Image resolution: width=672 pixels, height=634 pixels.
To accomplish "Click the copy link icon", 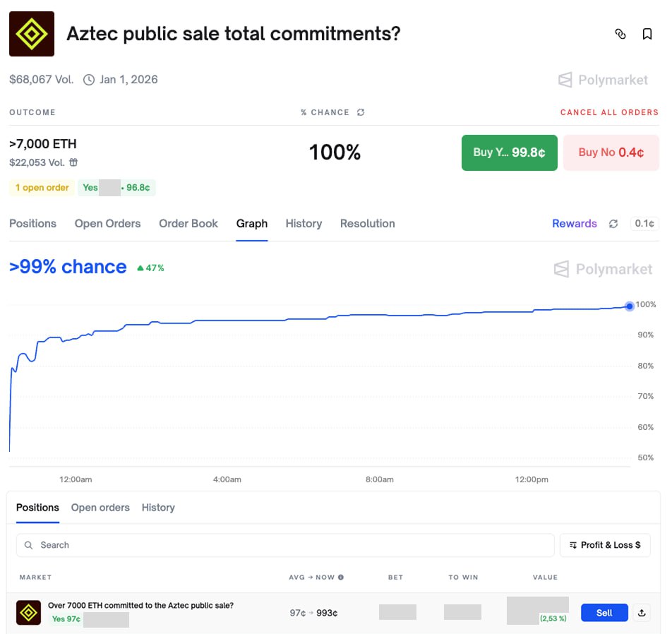I will coord(620,34).
